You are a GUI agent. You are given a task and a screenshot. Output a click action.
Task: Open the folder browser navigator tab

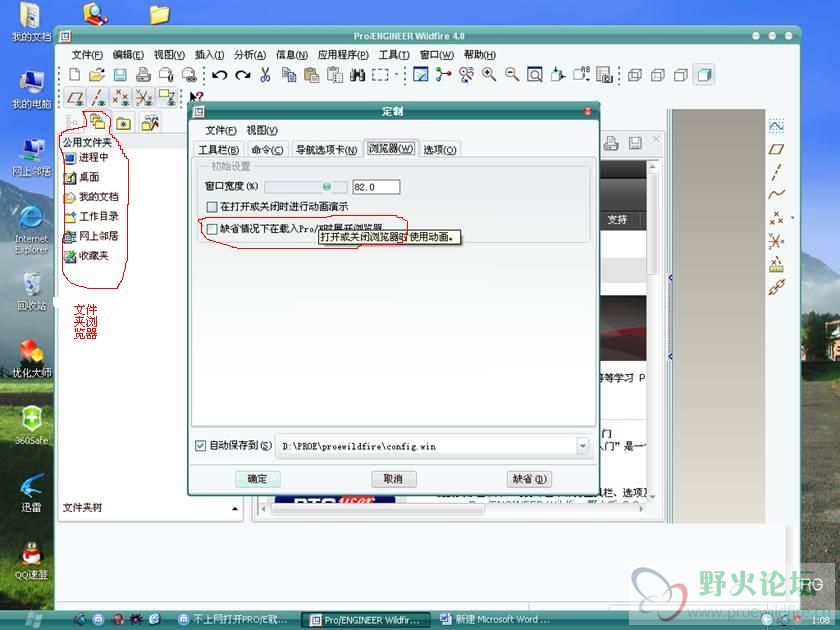point(97,122)
